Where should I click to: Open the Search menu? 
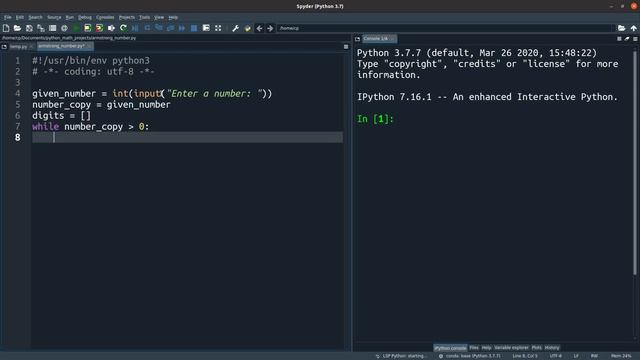[x=36, y=17]
